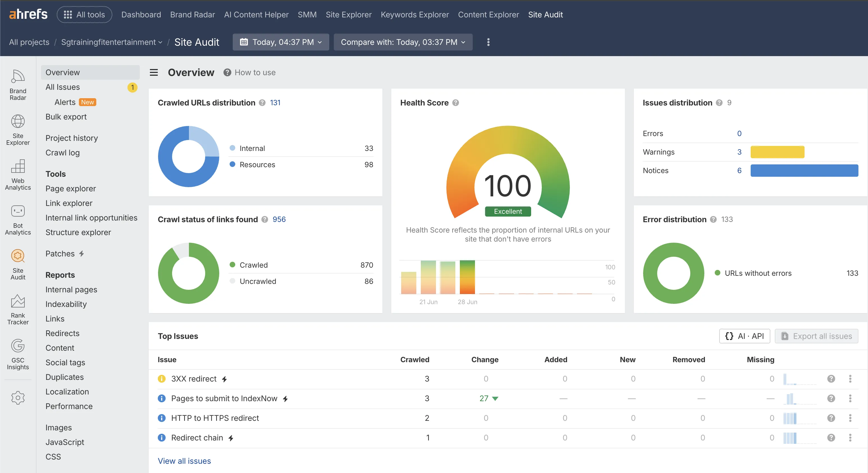This screenshot has width=868, height=473.
Task: Open Page explorer tool
Action: pyautogui.click(x=70, y=189)
